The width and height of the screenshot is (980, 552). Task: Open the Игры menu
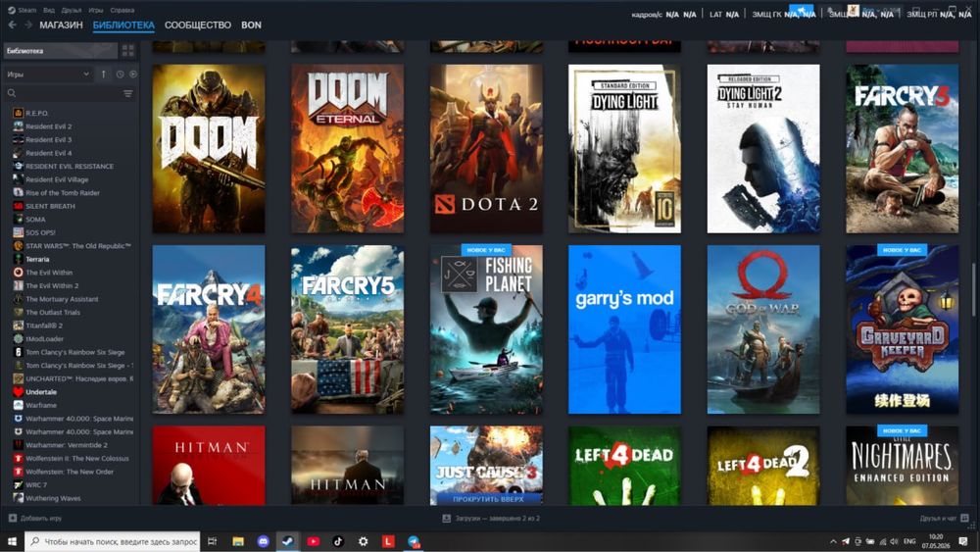click(96, 10)
